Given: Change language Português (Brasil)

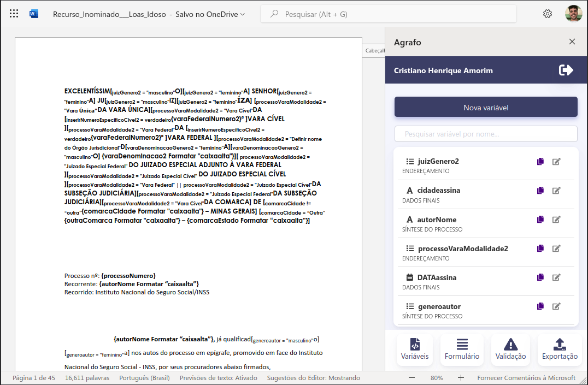Looking at the screenshot, I should (144, 378).
